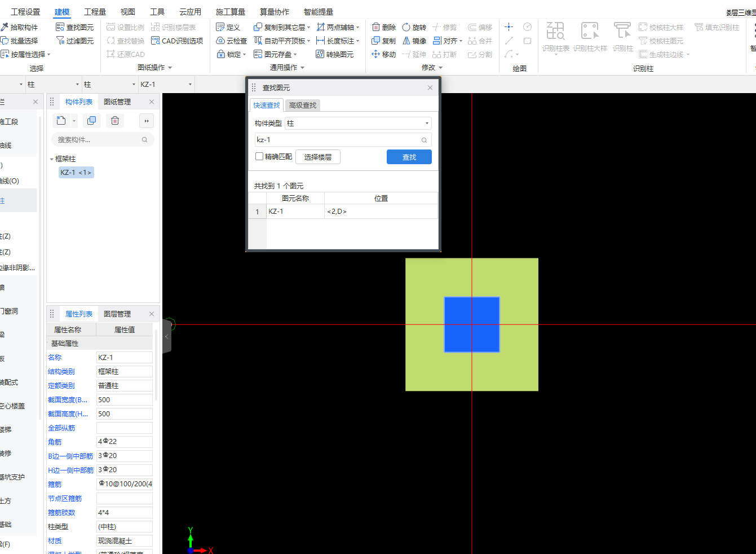Expand the 锁定 lock dropdown
The width and height of the screenshot is (756, 554).
(244, 55)
